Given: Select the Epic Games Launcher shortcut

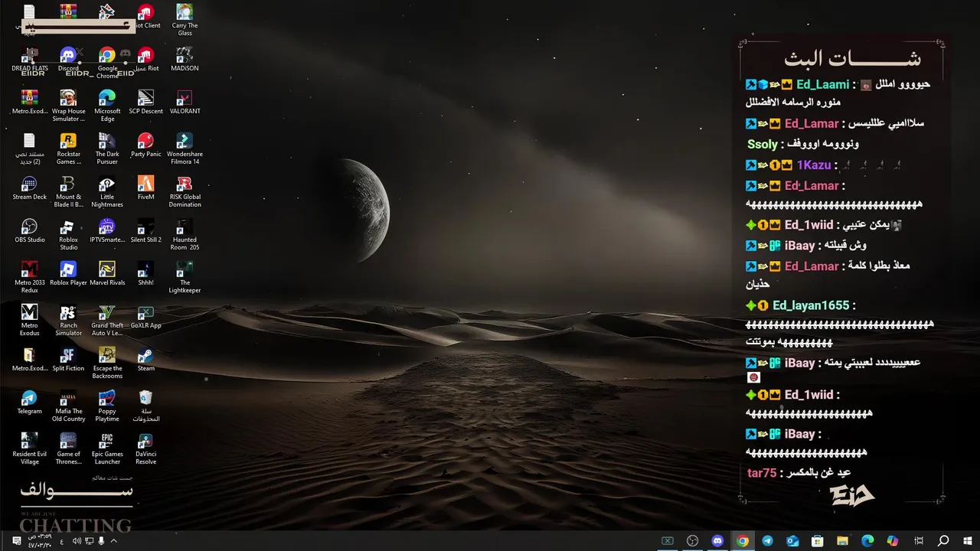Looking at the screenshot, I should click(107, 449).
